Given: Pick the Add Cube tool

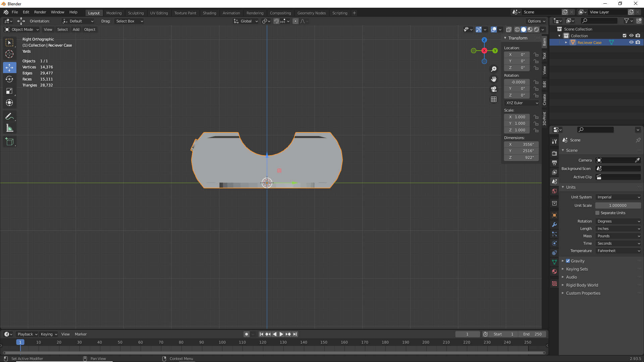Looking at the screenshot, I should [x=9, y=142].
